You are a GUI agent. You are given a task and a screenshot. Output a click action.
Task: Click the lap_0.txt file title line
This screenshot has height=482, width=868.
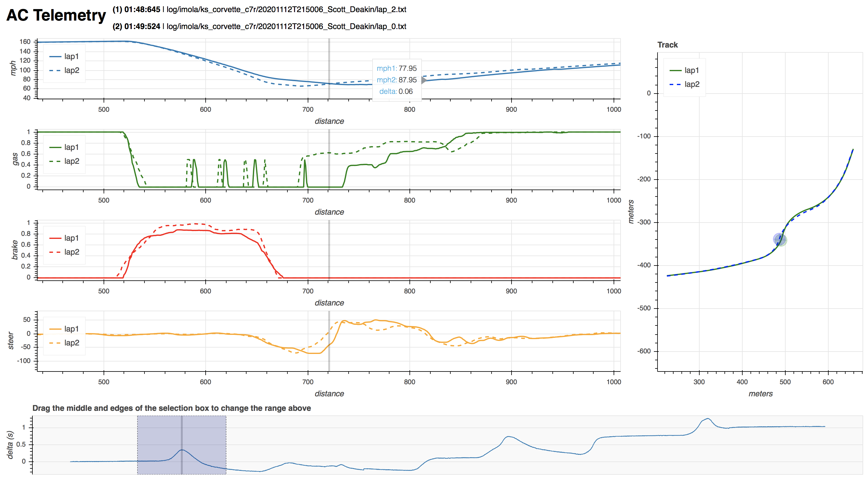pos(260,26)
